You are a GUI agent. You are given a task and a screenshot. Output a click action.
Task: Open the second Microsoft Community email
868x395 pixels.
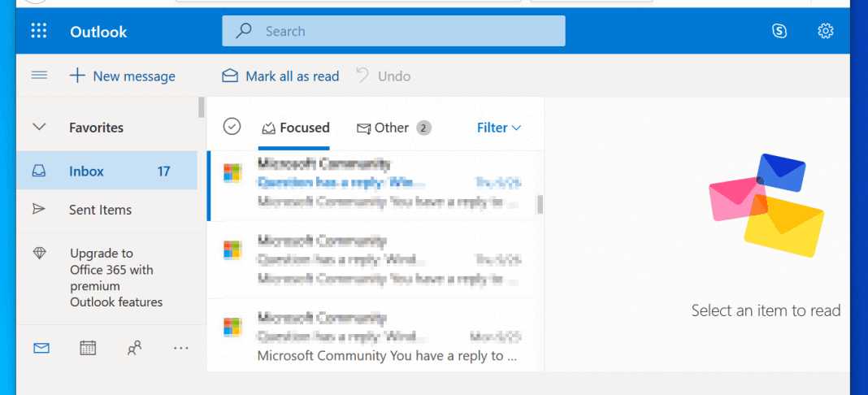(x=372, y=260)
